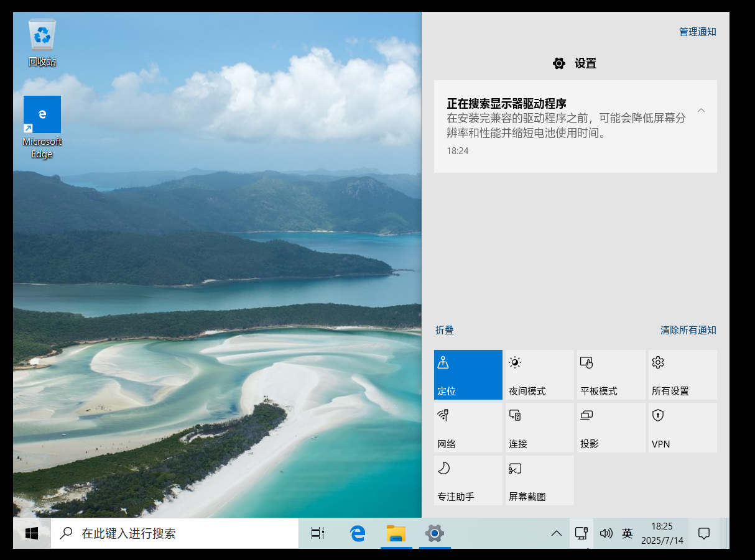Screen dimensions: 755x560
Task: Toggle 专注助手 focus assist tile
Action: [468, 480]
